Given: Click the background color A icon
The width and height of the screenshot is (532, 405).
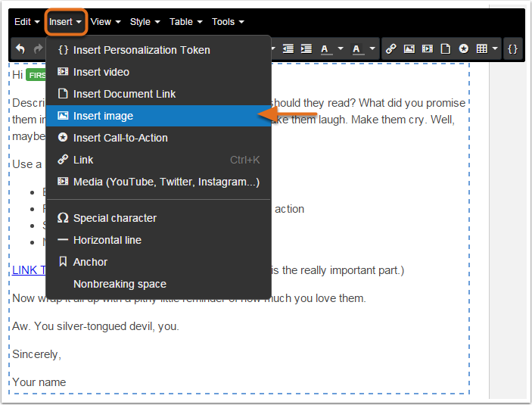Looking at the screenshot, I should point(356,49).
